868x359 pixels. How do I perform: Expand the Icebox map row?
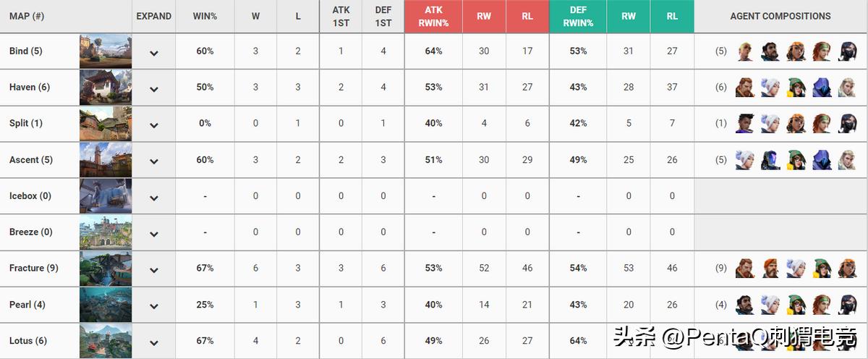[153, 198]
